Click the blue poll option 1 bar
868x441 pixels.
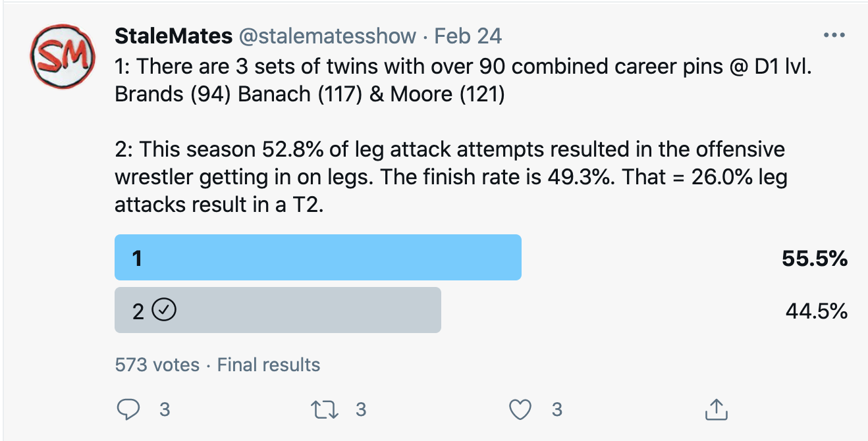pos(317,257)
